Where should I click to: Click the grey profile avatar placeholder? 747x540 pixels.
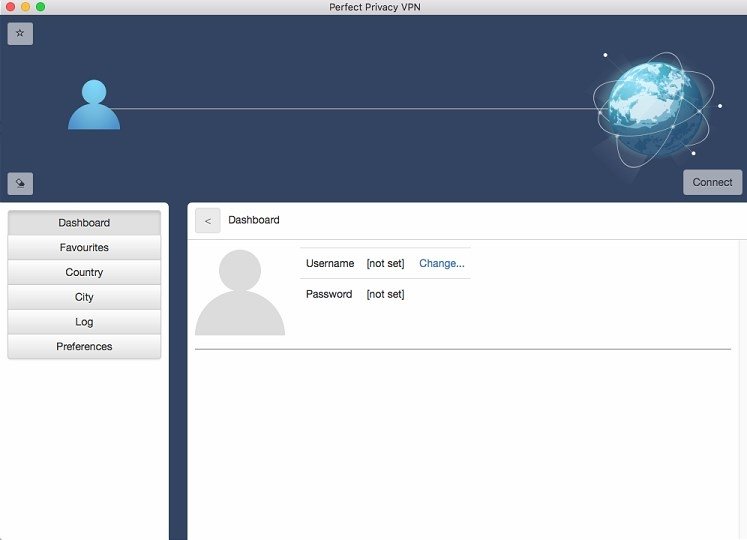tap(240, 292)
